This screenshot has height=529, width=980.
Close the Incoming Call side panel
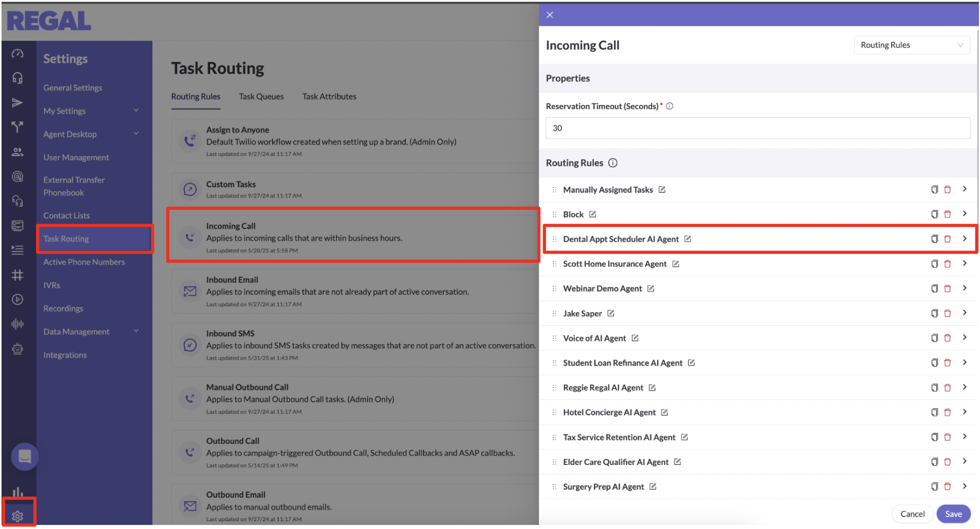pos(550,15)
